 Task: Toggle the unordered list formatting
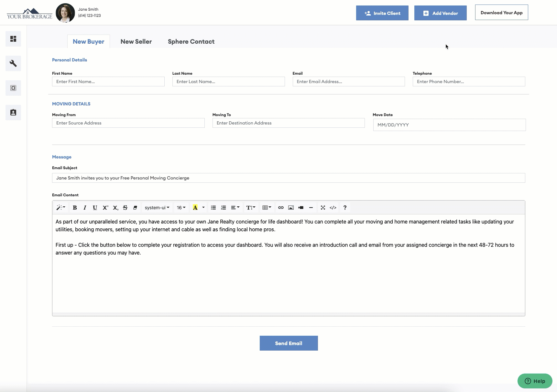coord(213,208)
